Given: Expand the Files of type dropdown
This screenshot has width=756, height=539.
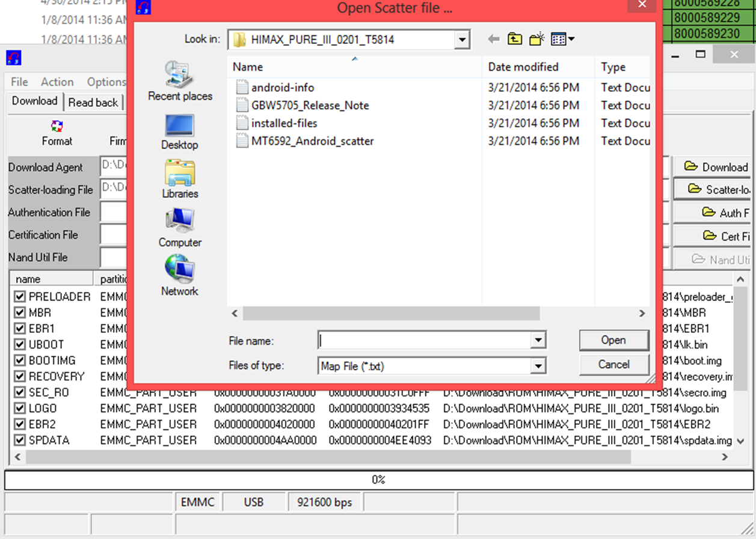Looking at the screenshot, I should (538, 365).
